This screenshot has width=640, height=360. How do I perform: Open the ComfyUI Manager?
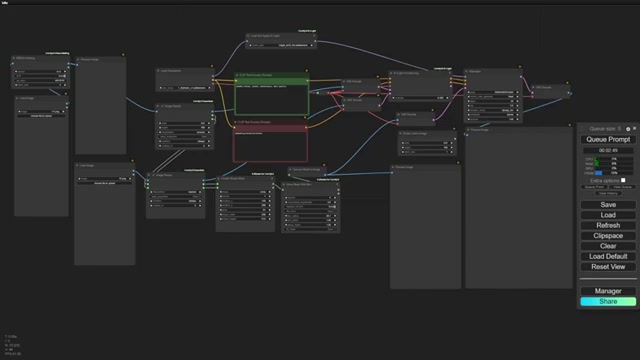pos(608,291)
